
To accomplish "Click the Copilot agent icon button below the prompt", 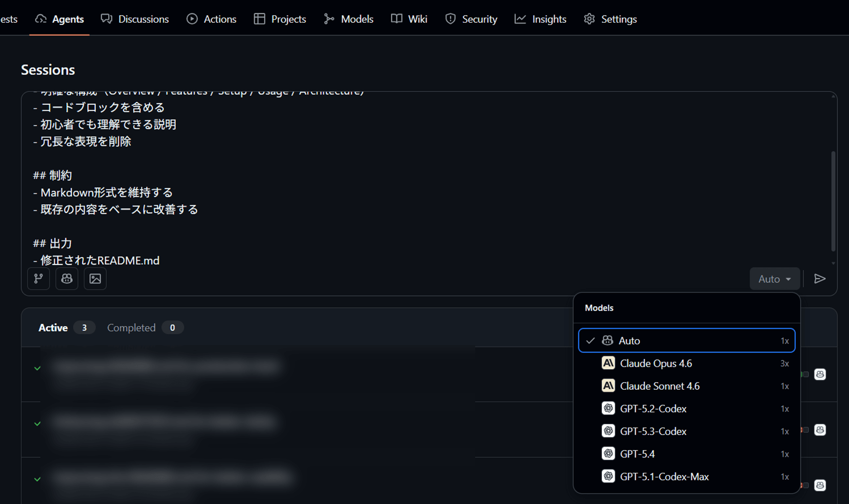I will tap(67, 279).
